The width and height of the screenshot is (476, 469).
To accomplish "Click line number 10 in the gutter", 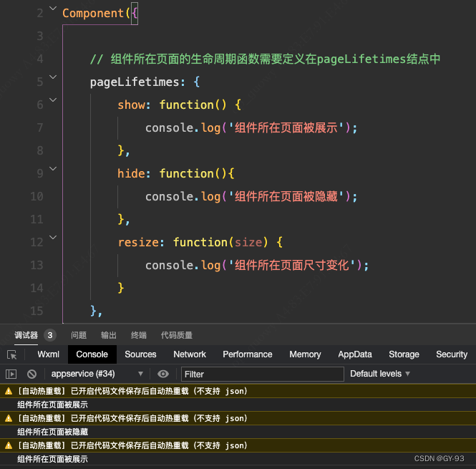I will [37, 196].
